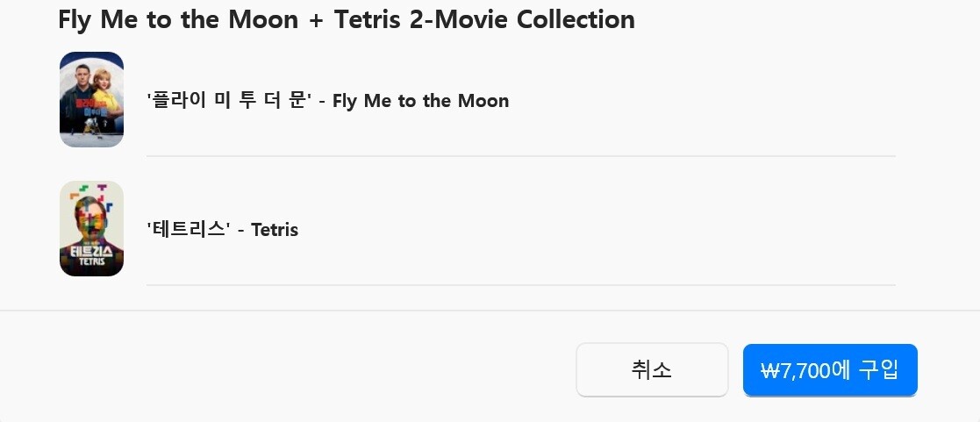The image size is (980, 422).
Task: Click the Korean text '플라이 미 투 더 문'
Action: (230, 101)
